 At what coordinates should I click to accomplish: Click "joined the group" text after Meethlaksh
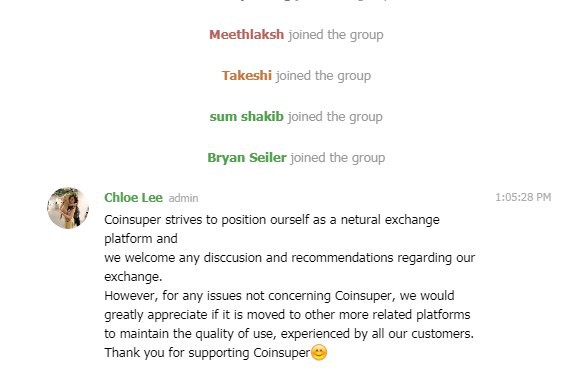pos(336,35)
